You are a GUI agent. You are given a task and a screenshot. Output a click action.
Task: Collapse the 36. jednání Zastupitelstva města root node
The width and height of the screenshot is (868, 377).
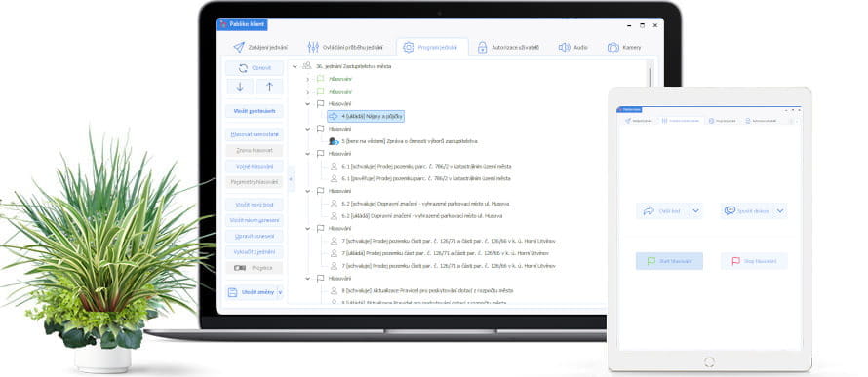point(295,66)
